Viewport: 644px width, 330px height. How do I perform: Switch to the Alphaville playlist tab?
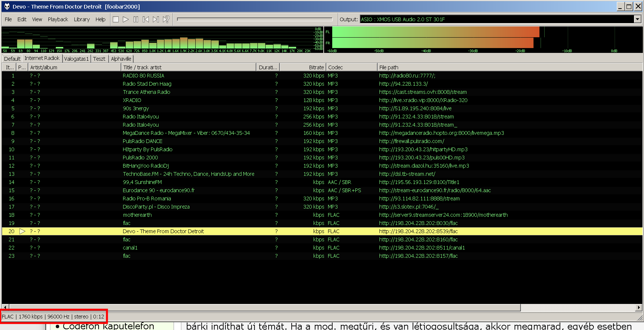point(121,59)
